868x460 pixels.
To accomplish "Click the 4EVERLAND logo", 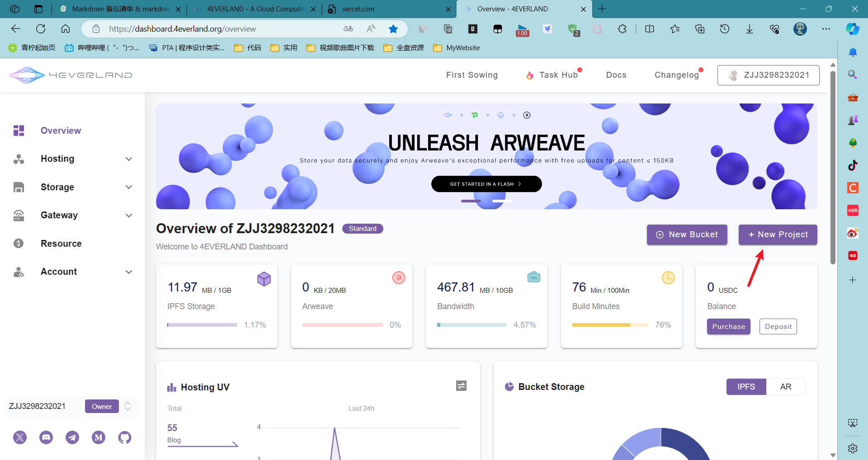I will coord(71,75).
